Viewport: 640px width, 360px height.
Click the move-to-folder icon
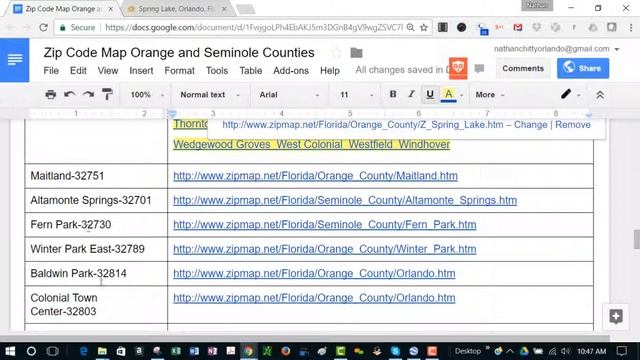(356, 53)
